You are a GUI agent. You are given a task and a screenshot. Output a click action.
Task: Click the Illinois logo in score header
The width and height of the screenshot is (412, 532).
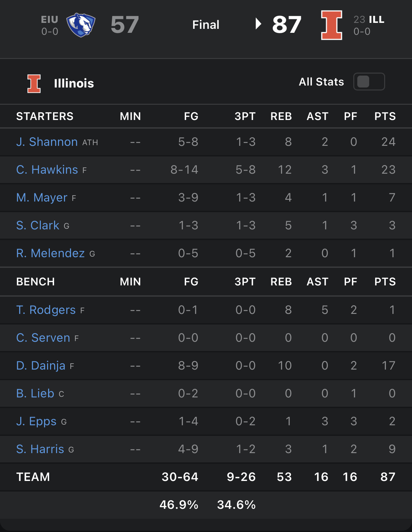tap(331, 25)
